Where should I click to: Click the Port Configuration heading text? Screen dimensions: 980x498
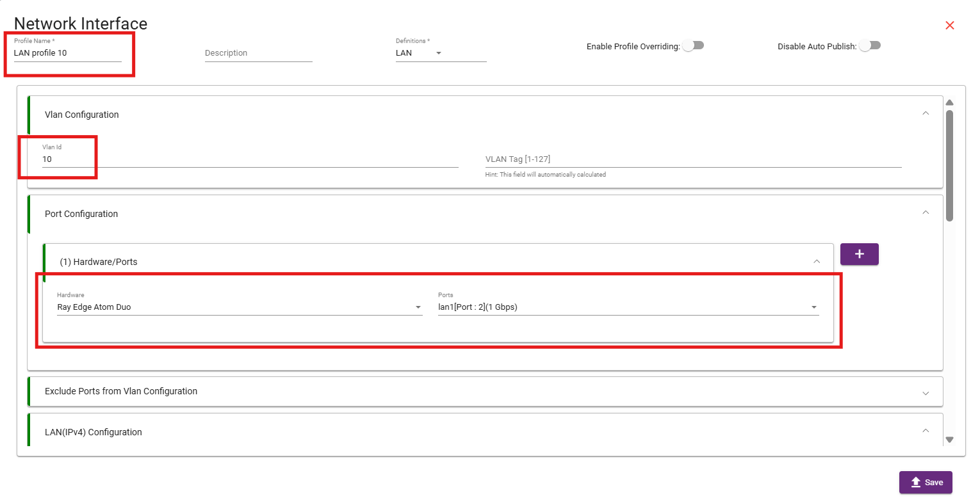pyautogui.click(x=81, y=214)
